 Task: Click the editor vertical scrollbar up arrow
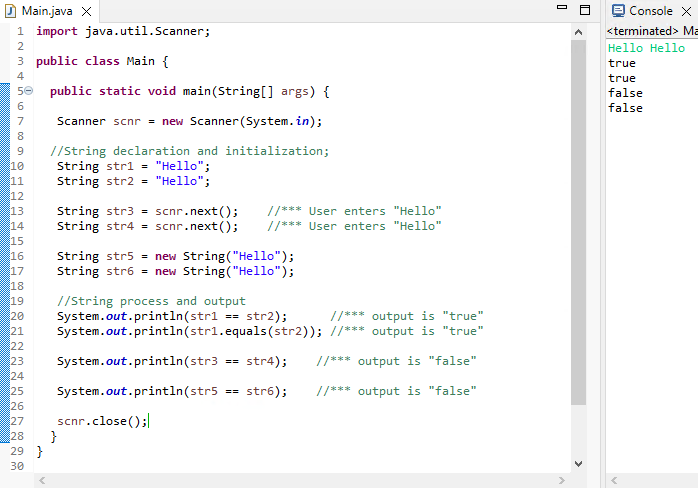point(578,32)
